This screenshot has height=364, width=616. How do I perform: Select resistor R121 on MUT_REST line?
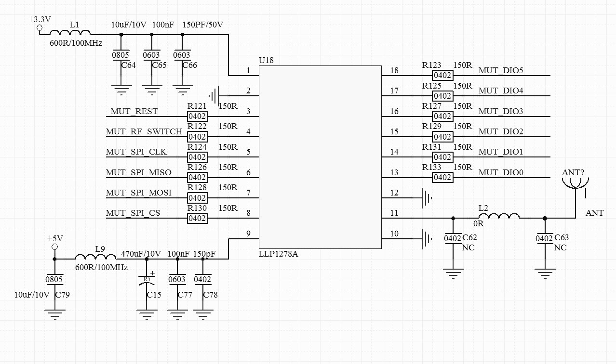[198, 116]
